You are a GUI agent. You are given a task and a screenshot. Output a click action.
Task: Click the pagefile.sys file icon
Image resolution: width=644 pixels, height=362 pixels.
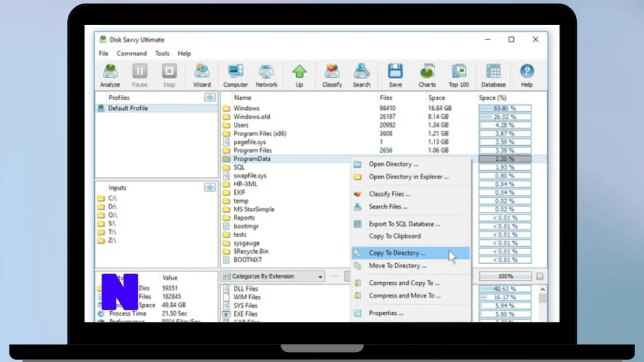pyautogui.click(x=226, y=142)
